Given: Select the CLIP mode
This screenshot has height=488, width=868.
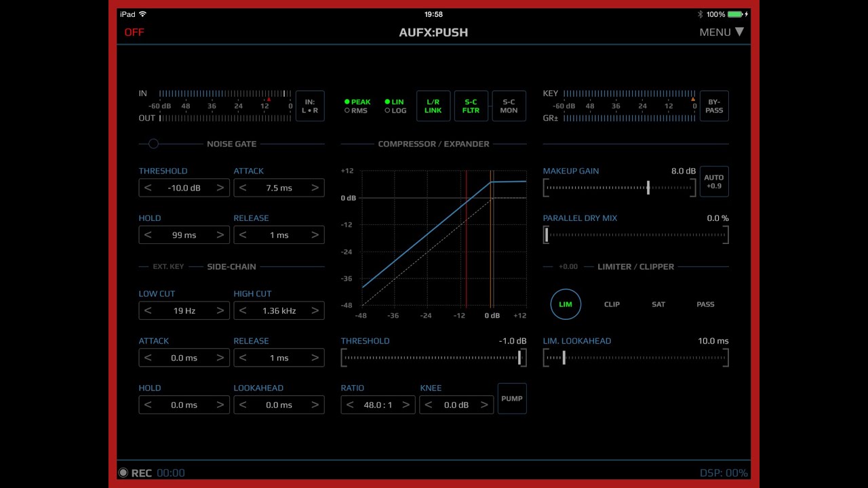Looking at the screenshot, I should (612, 304).
